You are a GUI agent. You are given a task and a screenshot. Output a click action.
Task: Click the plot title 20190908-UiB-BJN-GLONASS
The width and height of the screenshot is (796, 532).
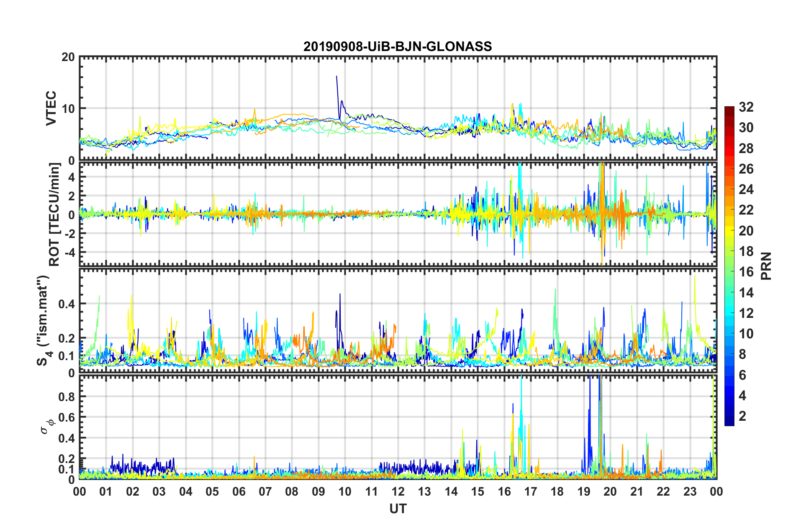398,46
